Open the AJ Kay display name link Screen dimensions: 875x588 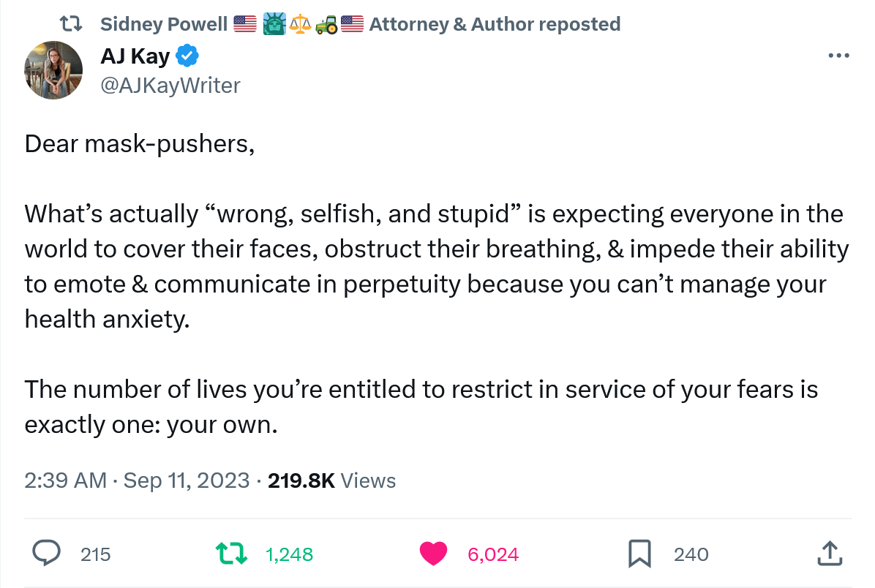tap(135, 56)
